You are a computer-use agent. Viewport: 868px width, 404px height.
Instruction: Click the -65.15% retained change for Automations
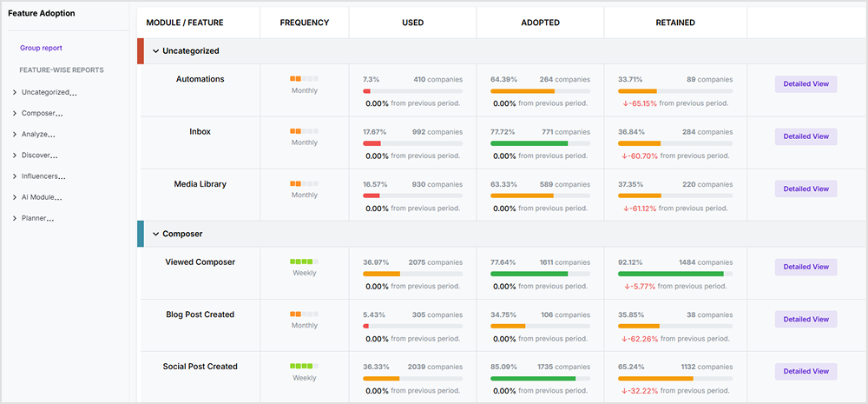pos(640,103)
